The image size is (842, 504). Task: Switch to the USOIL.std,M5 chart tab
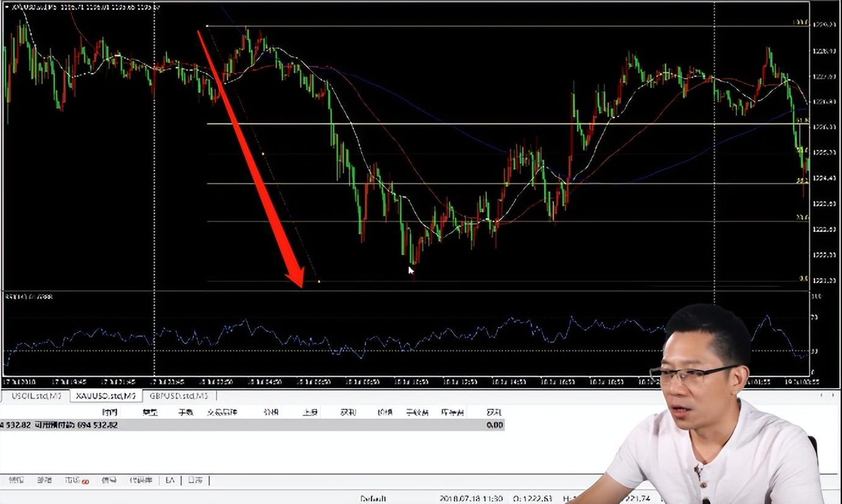37,396
